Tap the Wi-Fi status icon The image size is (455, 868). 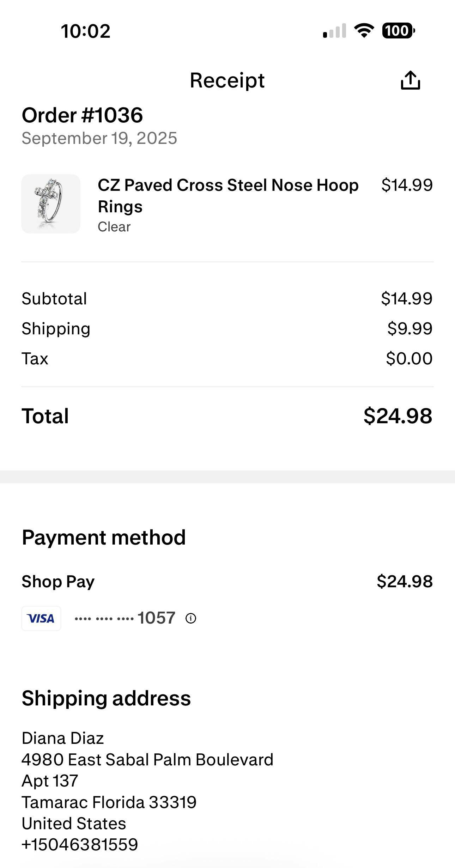pos(364,31)
